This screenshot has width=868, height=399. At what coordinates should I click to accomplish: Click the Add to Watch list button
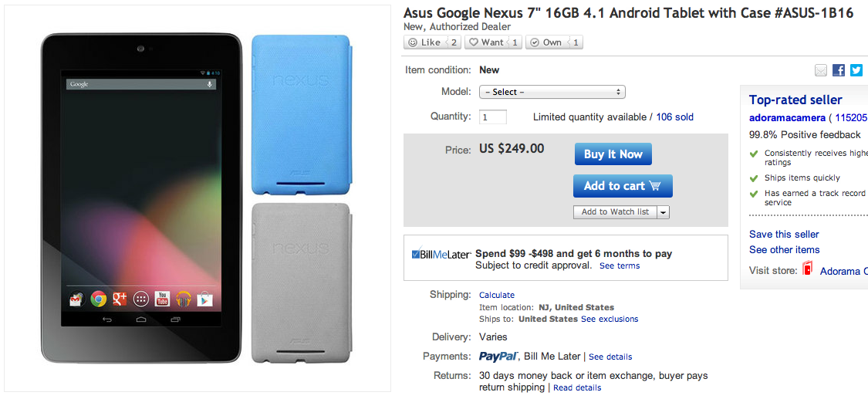click(615, 212)
